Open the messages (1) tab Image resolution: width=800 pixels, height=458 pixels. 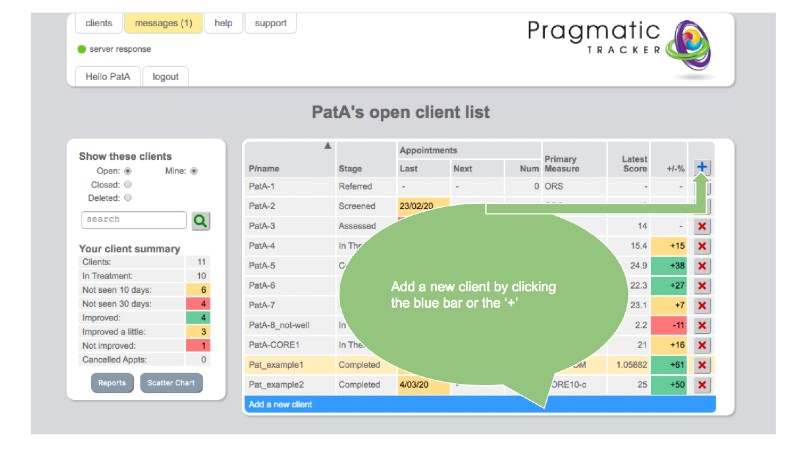coord(163,23)
